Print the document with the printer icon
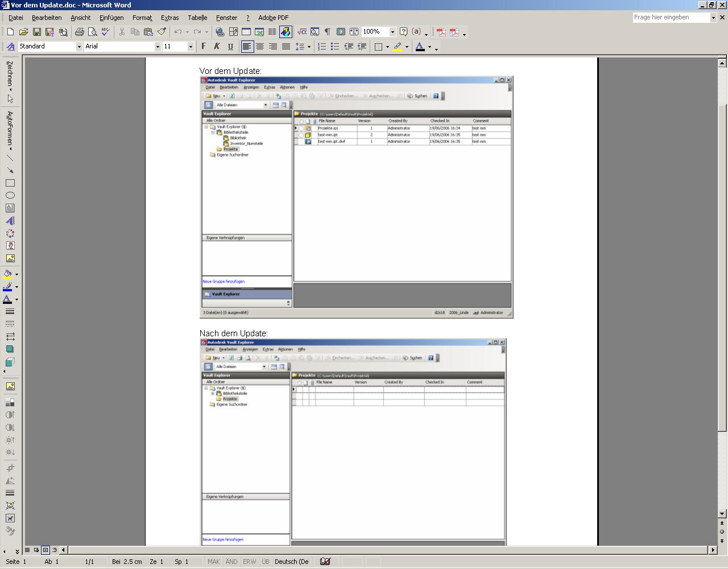This screenshot has height=569, width=728. [79, 32]
